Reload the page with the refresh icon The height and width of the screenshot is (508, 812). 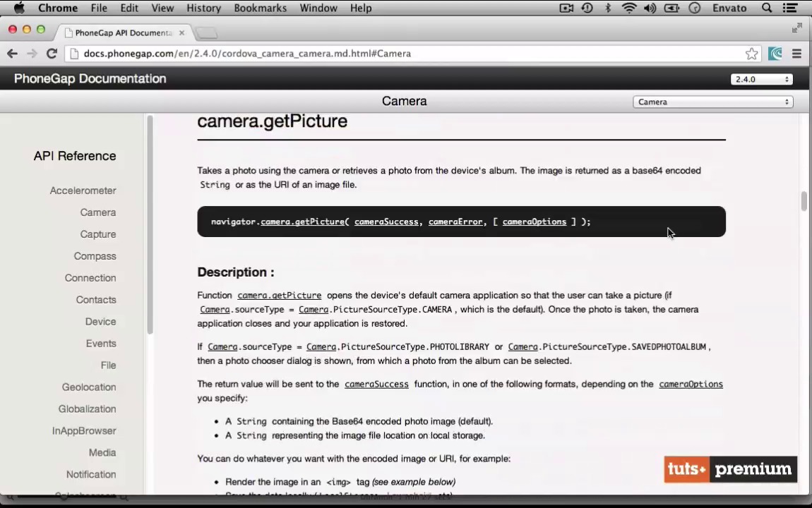pos(52,54)
